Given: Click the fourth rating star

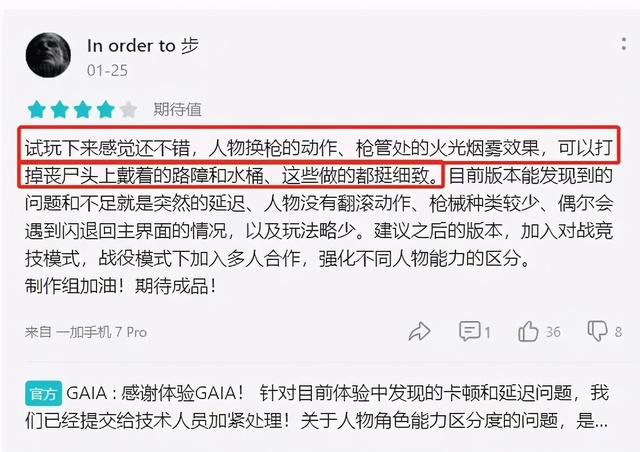Looking at the screenshot, I should [x=106, y=109].
